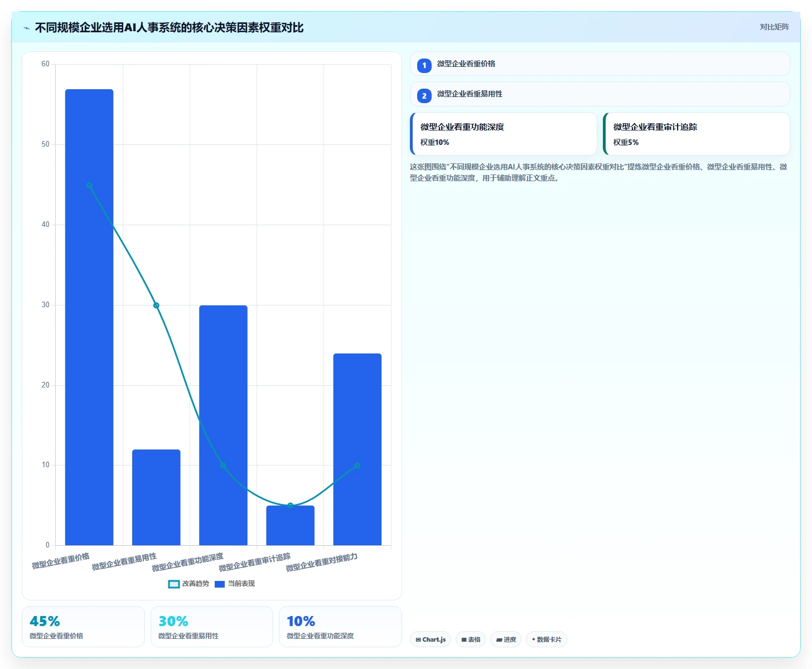Open the 微型企业看重易用性 list item

tap(600, 94)
